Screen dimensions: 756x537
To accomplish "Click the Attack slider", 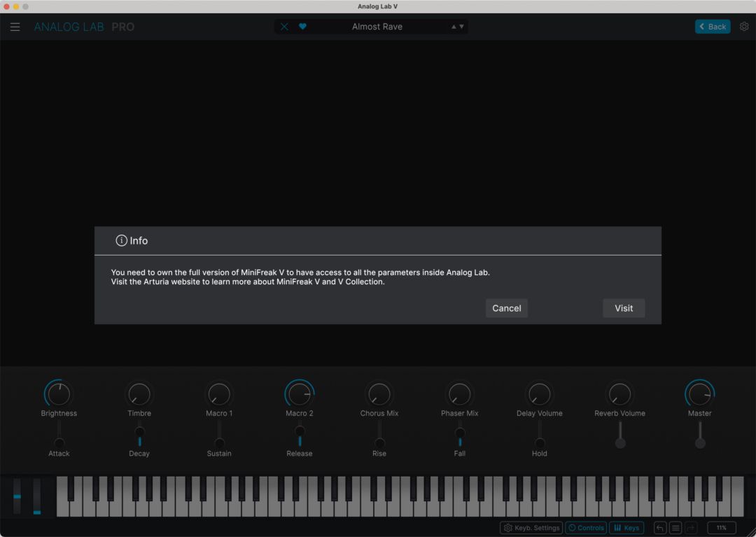I will (59, 434).
